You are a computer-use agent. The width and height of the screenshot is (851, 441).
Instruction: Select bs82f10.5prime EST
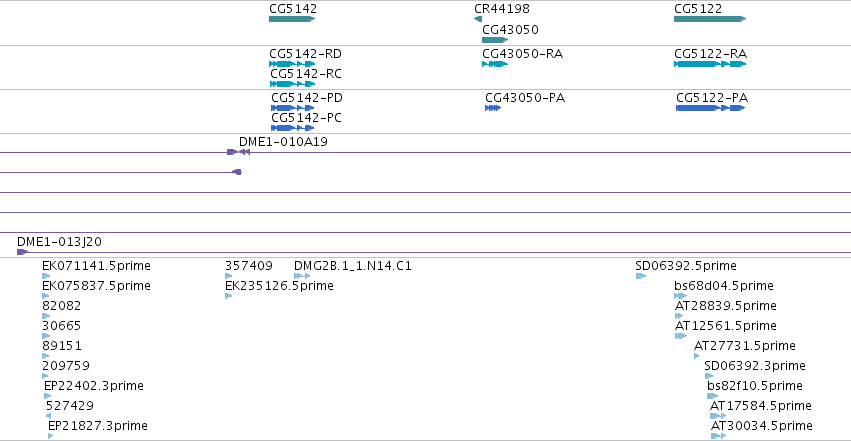click(755, 386)
